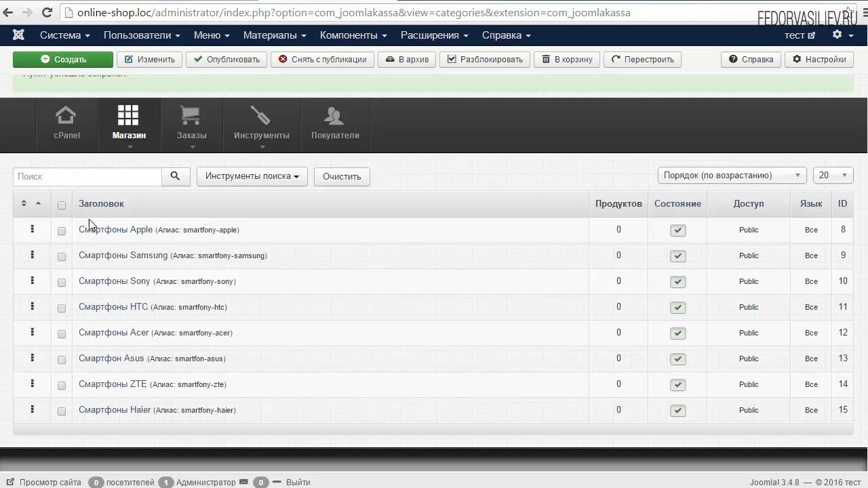Open the Порядок (по возрастанию) dropdown
Screen dimensions: 868x488
[732, 175]
